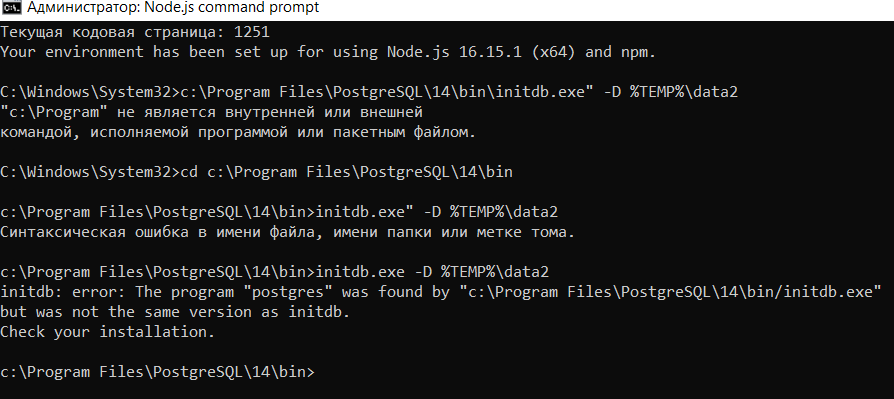Open the command prompt icon's system menu
This screenshot has width=894, height=399.
pos(10,8)
